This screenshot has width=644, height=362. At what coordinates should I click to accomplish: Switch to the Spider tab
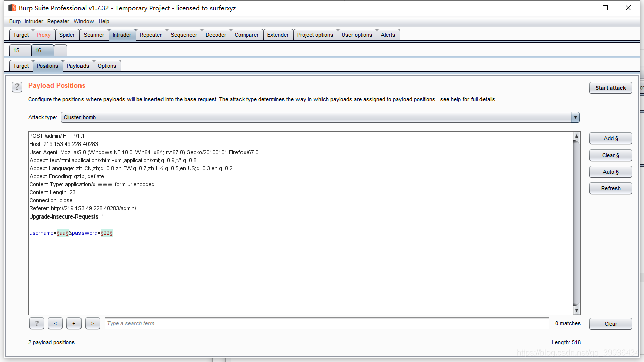pyautogui.click(x=67, y=35)
